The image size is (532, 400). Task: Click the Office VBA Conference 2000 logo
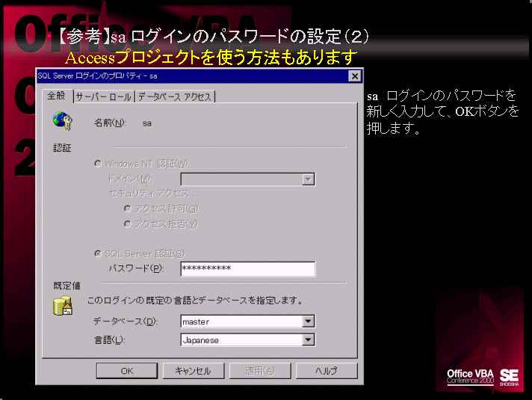pyautogui.click(x=470, y=377)
